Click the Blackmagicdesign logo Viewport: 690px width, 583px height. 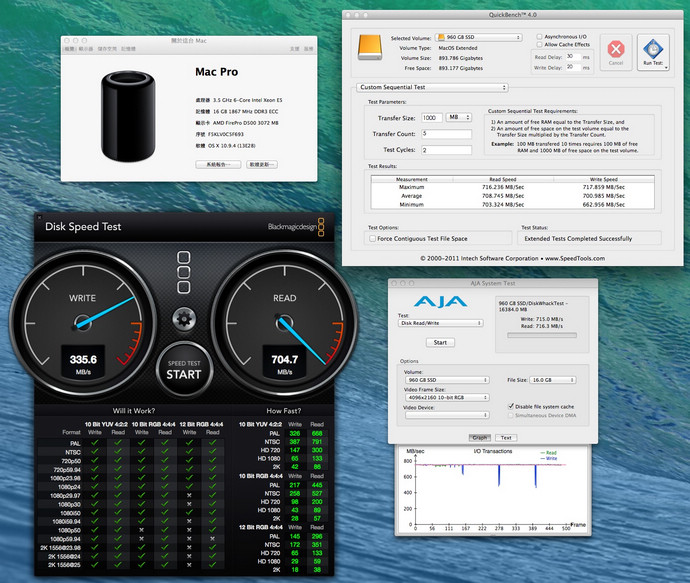tap(296, 227)
